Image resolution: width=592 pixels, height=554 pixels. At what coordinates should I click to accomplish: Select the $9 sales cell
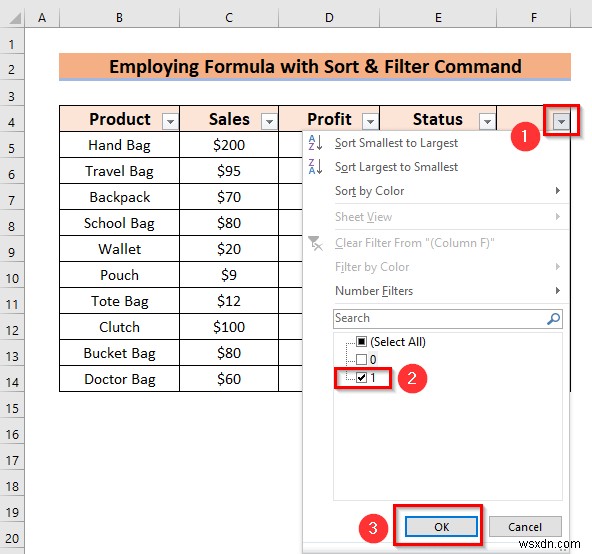coord(229,275)
